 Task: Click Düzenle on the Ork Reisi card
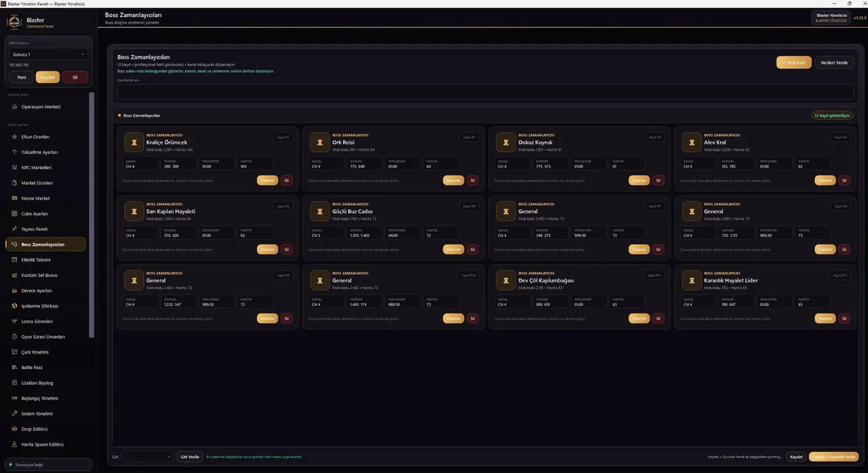(x=454, y=181)
